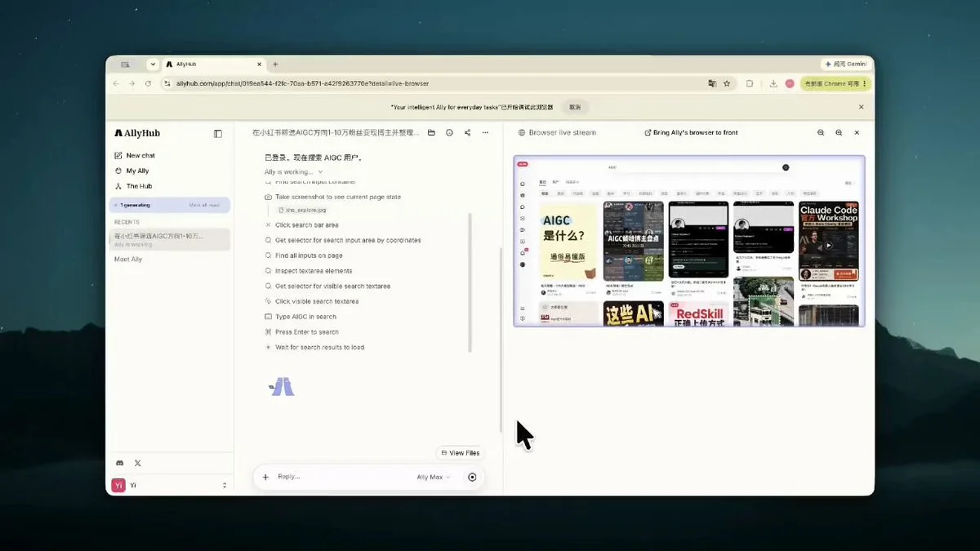This screenshot has height=551, width=980.
Task: Select step Inspect textarea elements
Action: (314, 271)
